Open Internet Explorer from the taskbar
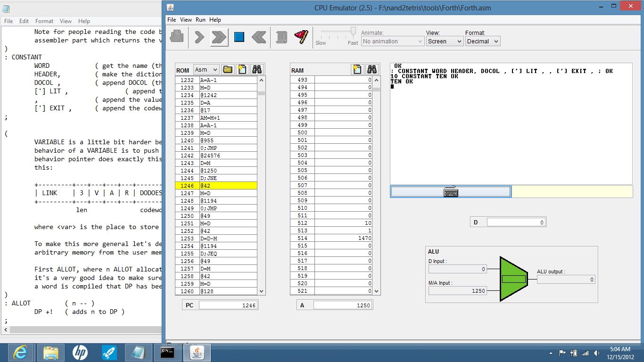This screenshot has width=644, height=362. click(x=20, y=352)
